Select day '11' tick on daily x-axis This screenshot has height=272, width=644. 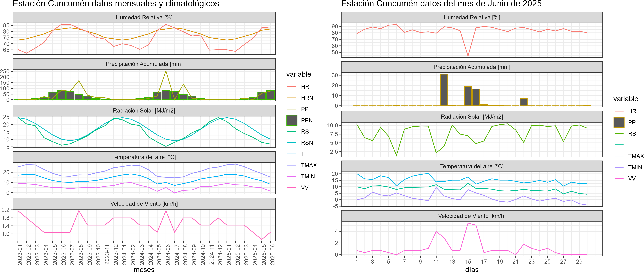436,261
